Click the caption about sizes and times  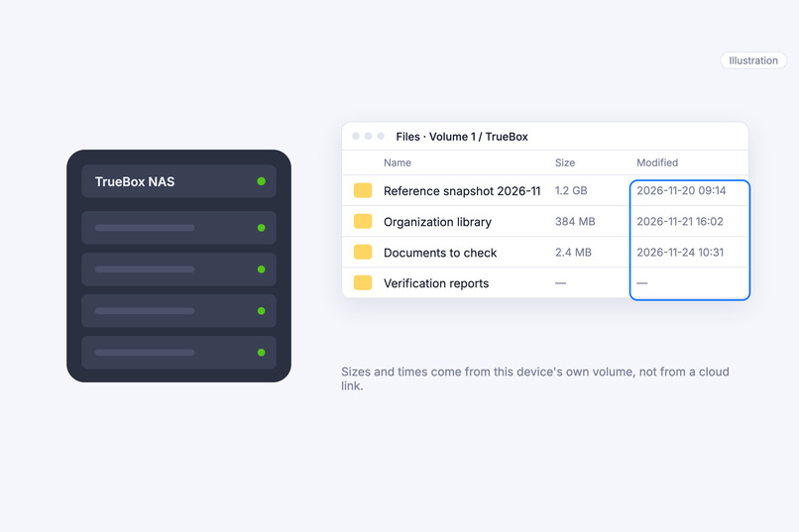point(535,378)
